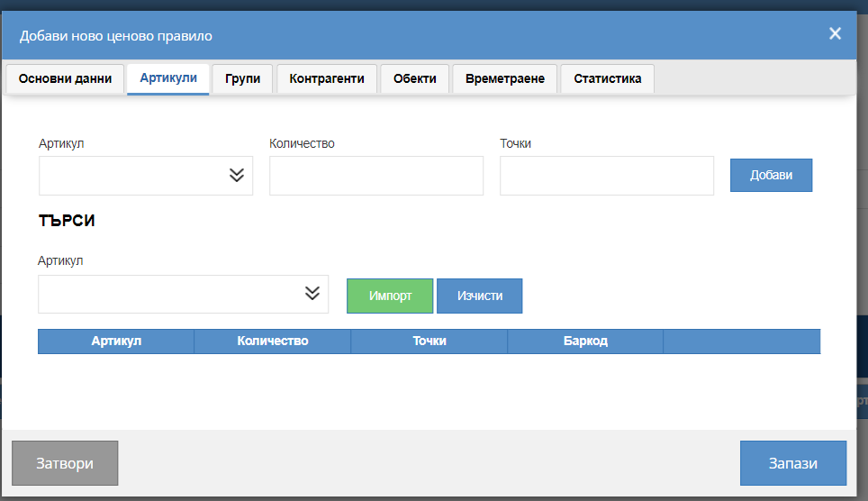Click the Количество table column header
This screenshot has height=501, width=868.
tap(272, 342)
